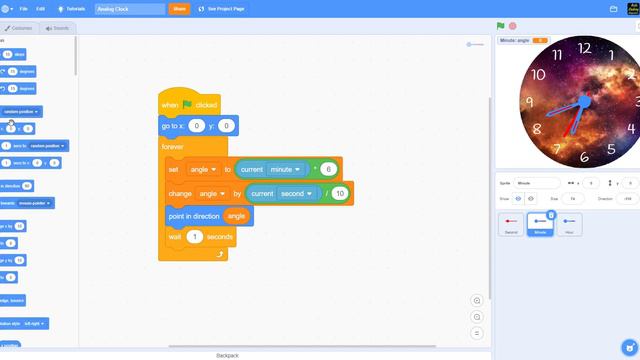Click the sprite Direction field
The height and width of the screenshot is (360, 640).
(x=628, y=199)
